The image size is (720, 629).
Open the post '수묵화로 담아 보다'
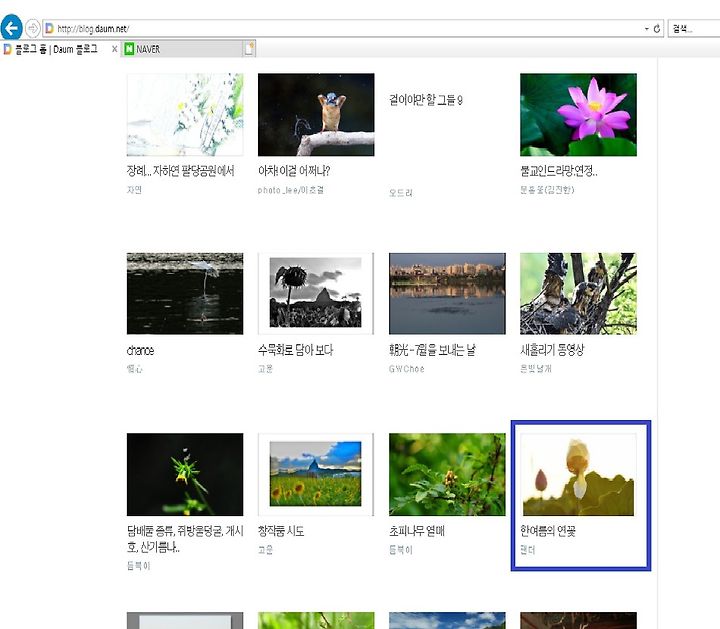tap(295, 350)
